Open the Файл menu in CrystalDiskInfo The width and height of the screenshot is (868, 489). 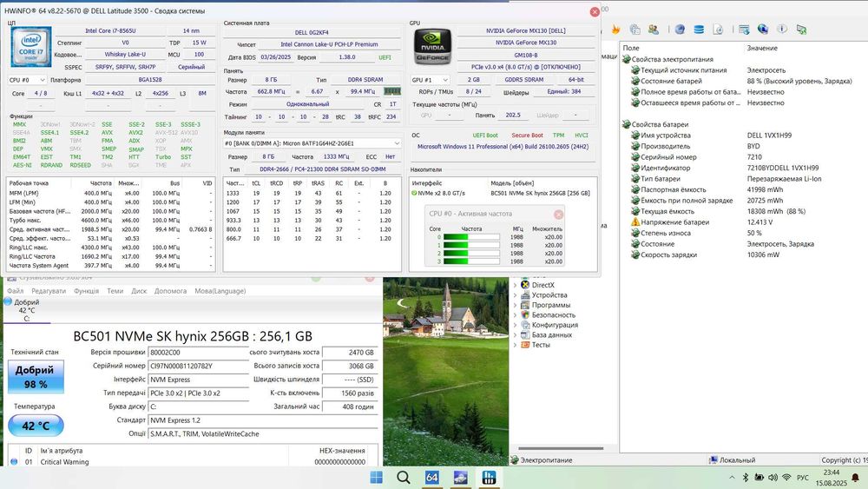15,291
